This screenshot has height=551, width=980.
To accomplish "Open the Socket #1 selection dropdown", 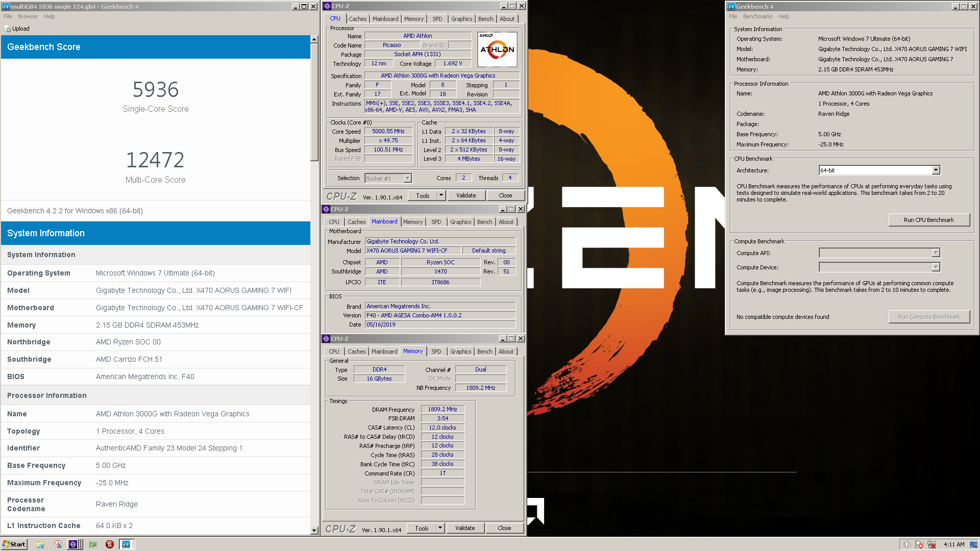I will (407, 179).
